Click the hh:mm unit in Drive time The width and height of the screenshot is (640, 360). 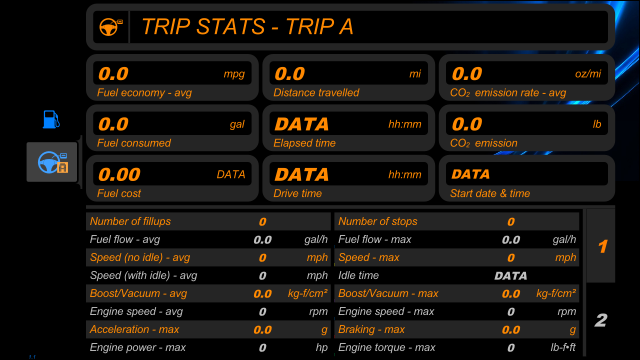tap(405, 174)
